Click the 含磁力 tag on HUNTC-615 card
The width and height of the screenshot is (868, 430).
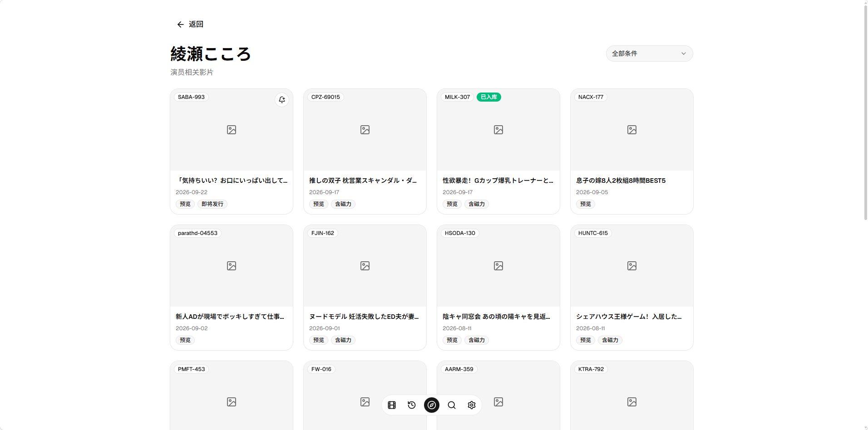click(610, 340)
